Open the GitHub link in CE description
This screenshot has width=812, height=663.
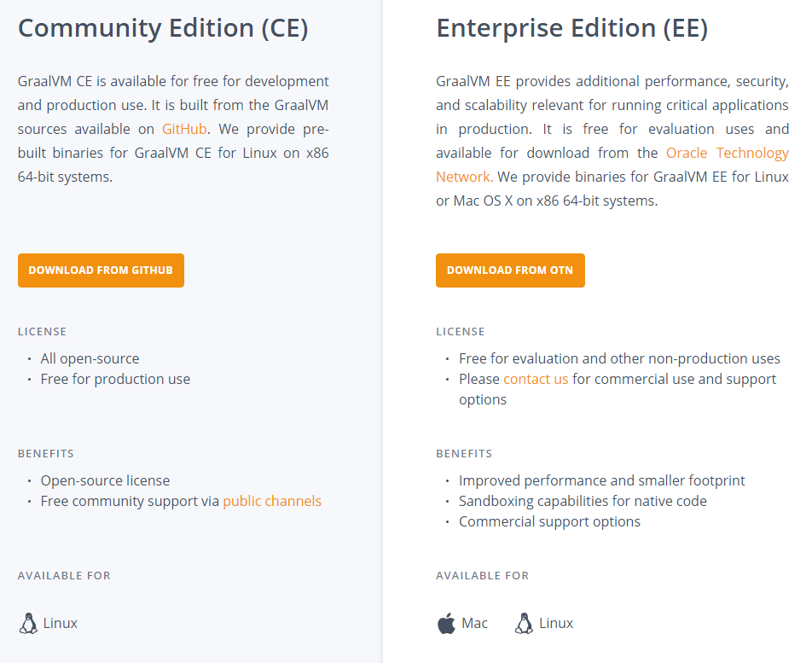[x=184, y=129]
